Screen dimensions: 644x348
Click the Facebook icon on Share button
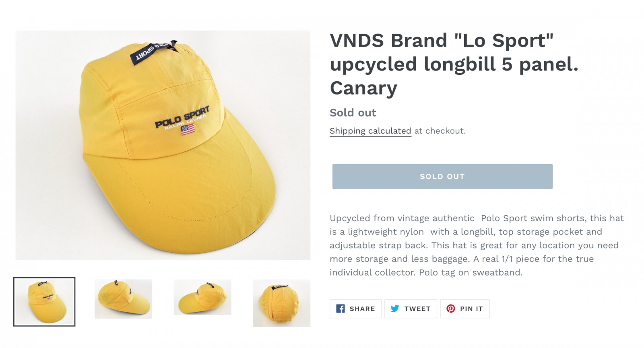tap(341, 309)
